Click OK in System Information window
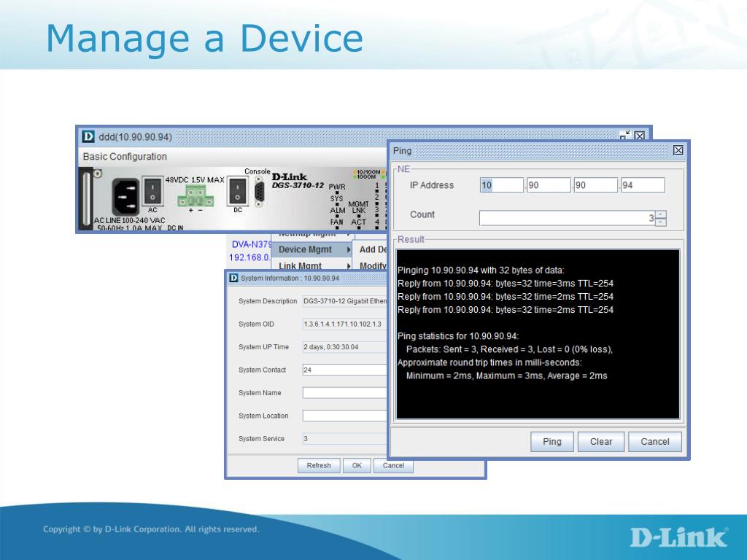 point(357,465)
